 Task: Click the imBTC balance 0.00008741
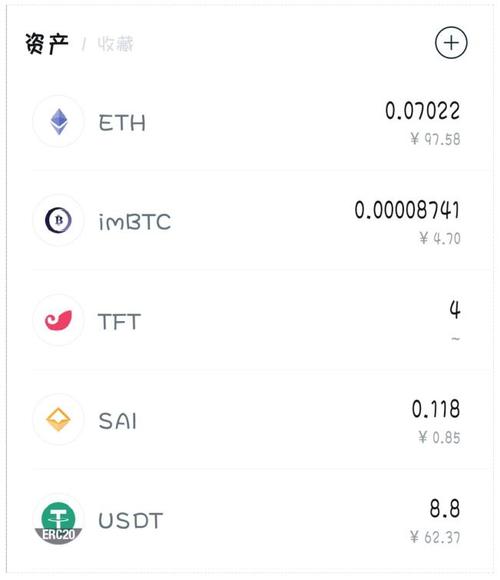407,210
